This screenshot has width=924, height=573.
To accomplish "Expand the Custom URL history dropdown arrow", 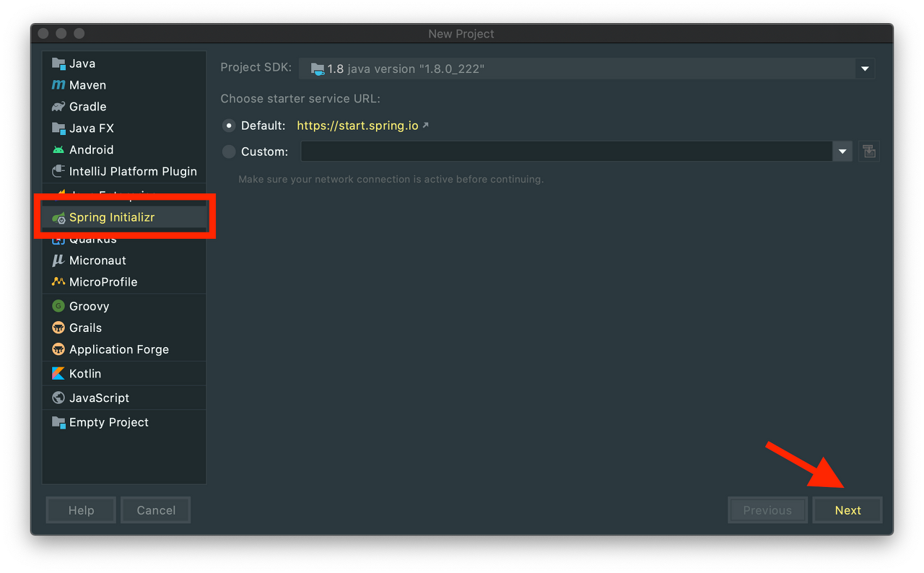I will click(x=842, y=152).
